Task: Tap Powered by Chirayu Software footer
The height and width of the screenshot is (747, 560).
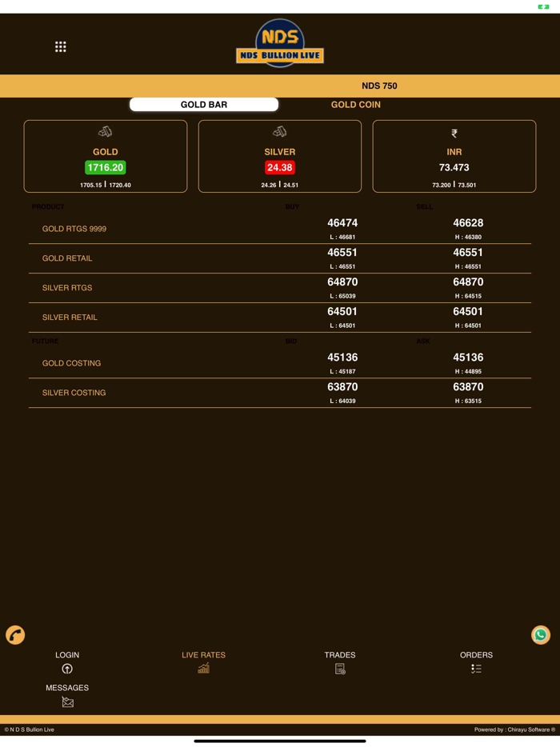Action: [514, 729]
